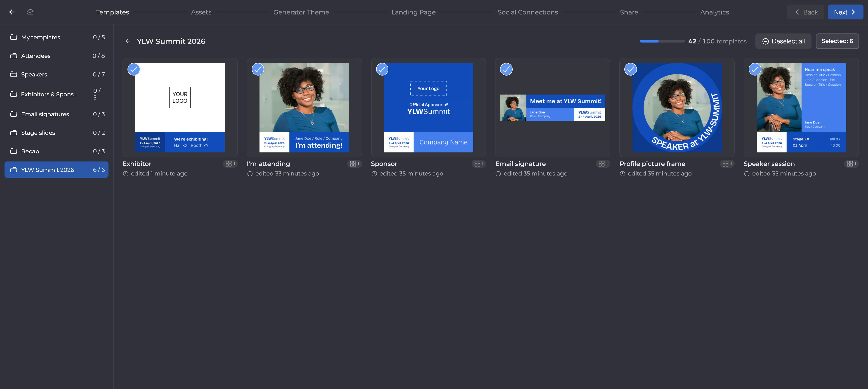
Task: Uncheck the Profile picture frame template selection
Action: pyautogui.click(x=631, y=69)
